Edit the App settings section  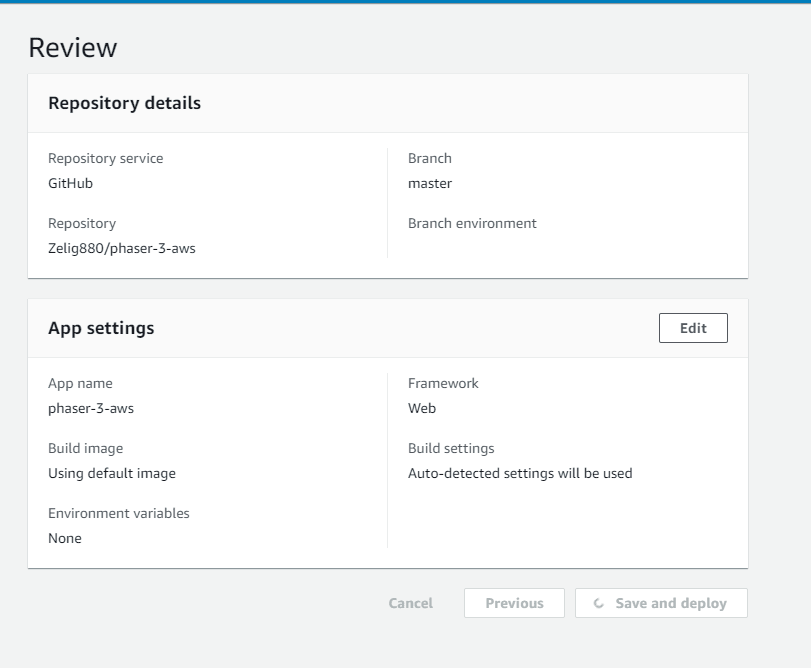pyautogui.click(x=693, y=328)
